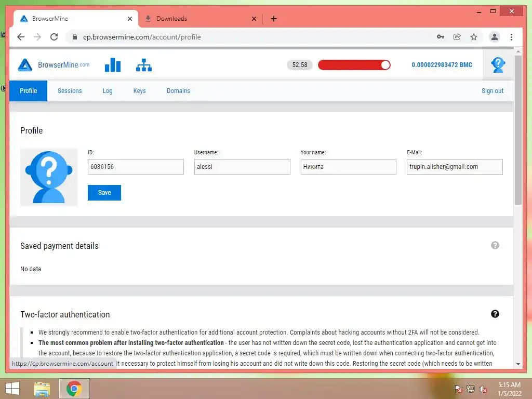
Task: Click the Action Center flag tray icon
Action: [x=458, y=389]
